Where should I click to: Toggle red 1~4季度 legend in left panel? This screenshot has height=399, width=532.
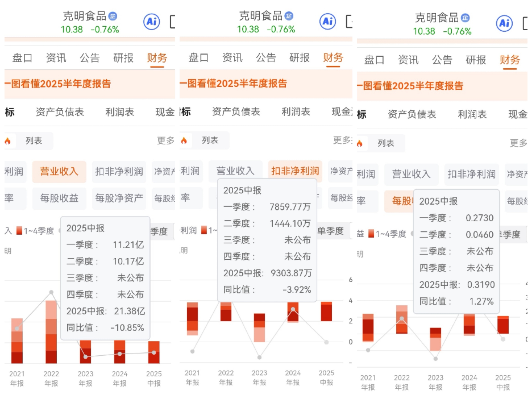(x=35, y=231)
